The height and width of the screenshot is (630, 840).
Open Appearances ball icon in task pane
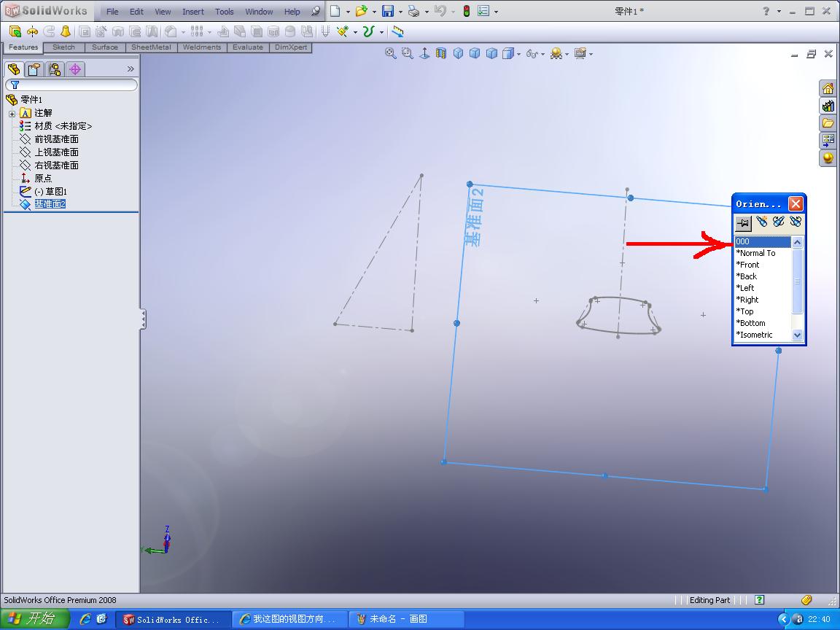click(828, 157)
